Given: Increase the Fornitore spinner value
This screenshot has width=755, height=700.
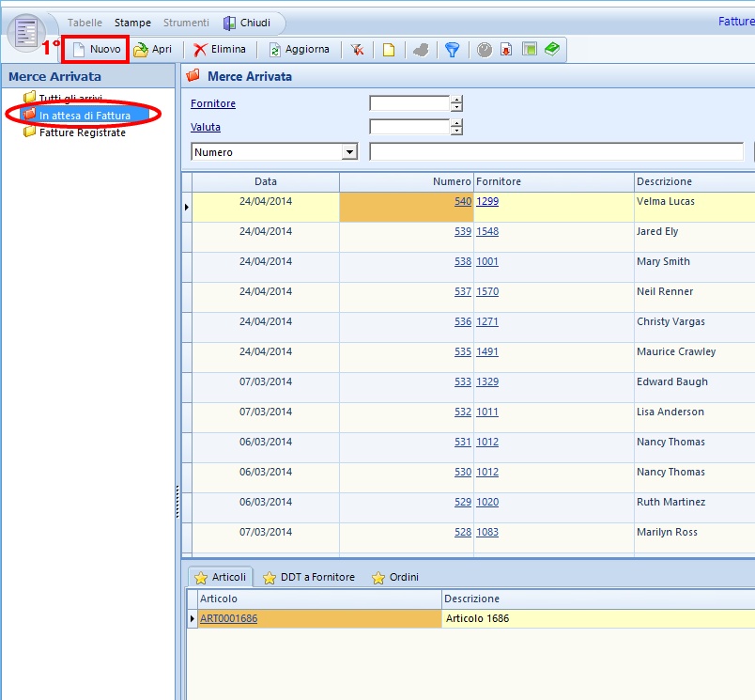Looking at the screenshot, I should (x=456, y=100).
